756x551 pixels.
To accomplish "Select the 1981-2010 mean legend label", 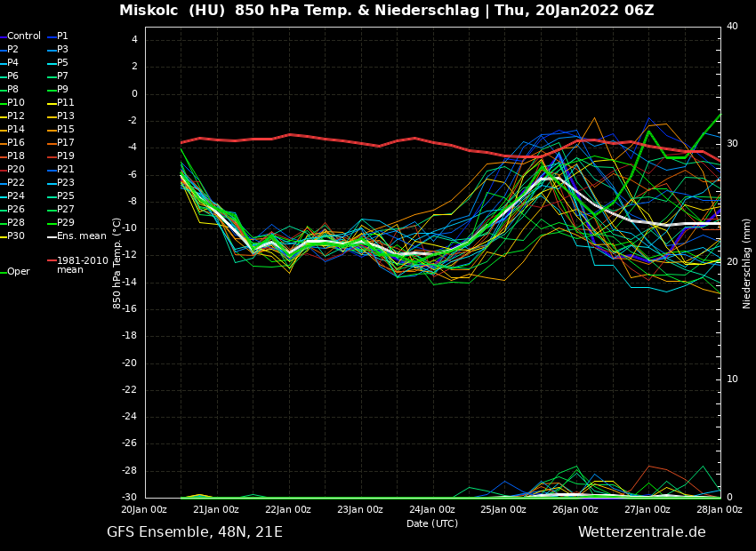I will coord(82,265).
